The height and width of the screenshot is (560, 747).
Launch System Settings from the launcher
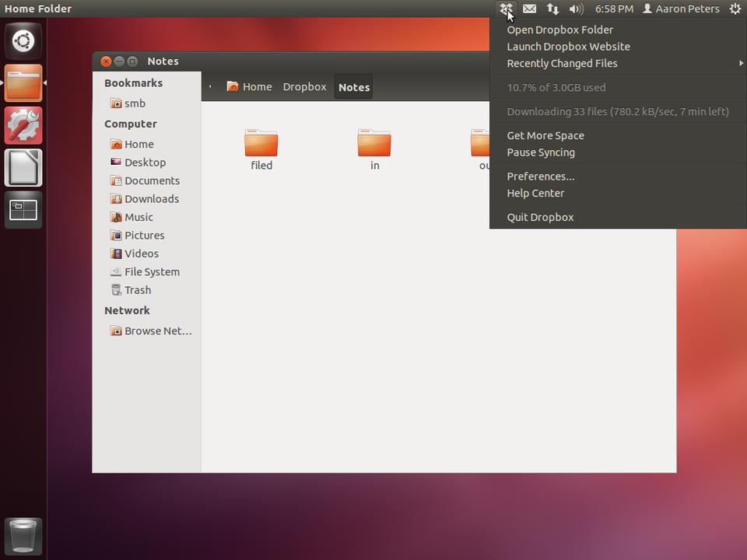[23, 126]
